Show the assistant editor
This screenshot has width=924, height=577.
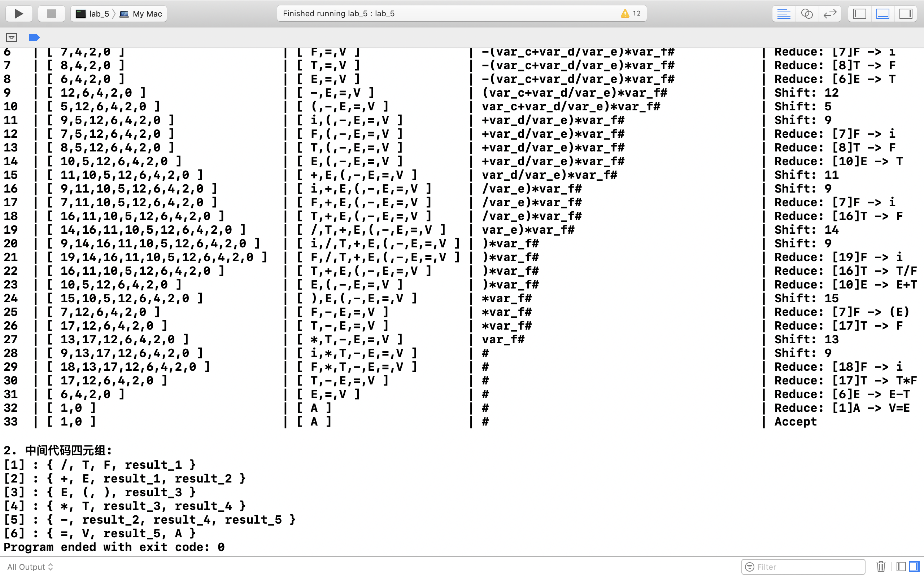click(x=806, y=14)
